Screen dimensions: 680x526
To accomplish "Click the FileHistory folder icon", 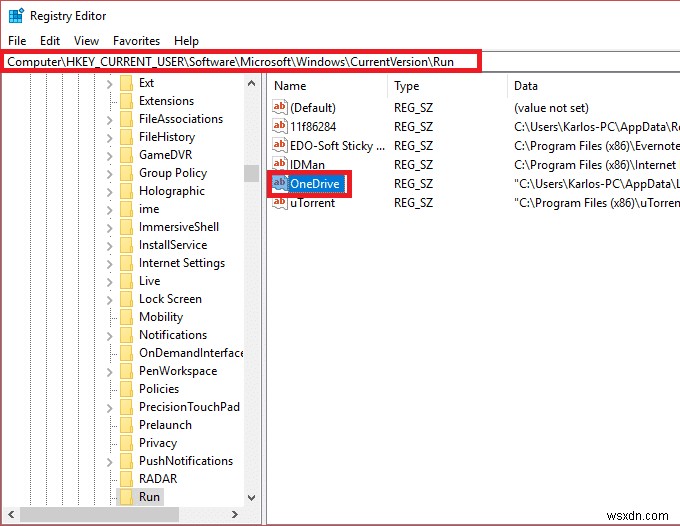I will pyautogui.click(x=126, y=137).
